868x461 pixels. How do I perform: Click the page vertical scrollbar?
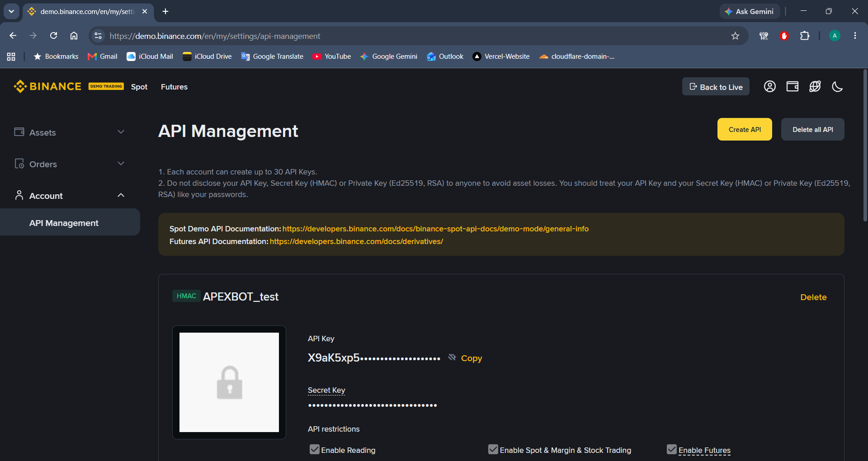point(865,146)
